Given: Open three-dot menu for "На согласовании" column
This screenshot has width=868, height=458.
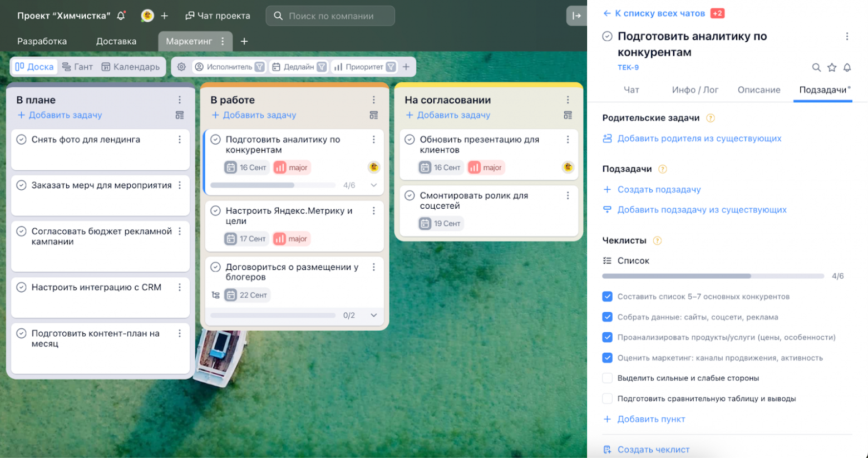Looking at the screenshot, I should [568, 100].
